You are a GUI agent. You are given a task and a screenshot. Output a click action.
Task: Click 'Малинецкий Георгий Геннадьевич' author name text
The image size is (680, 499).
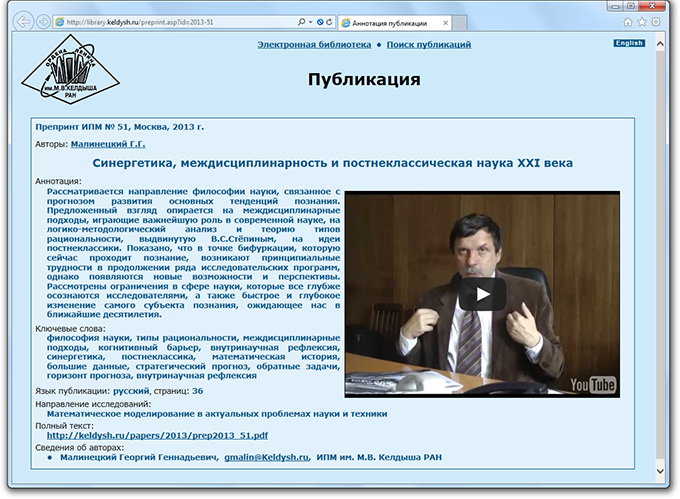139,457
